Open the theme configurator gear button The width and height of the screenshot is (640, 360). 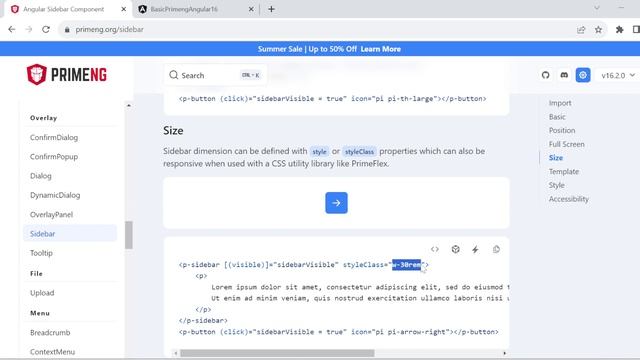pyautogui.click(x=583, y=75)
